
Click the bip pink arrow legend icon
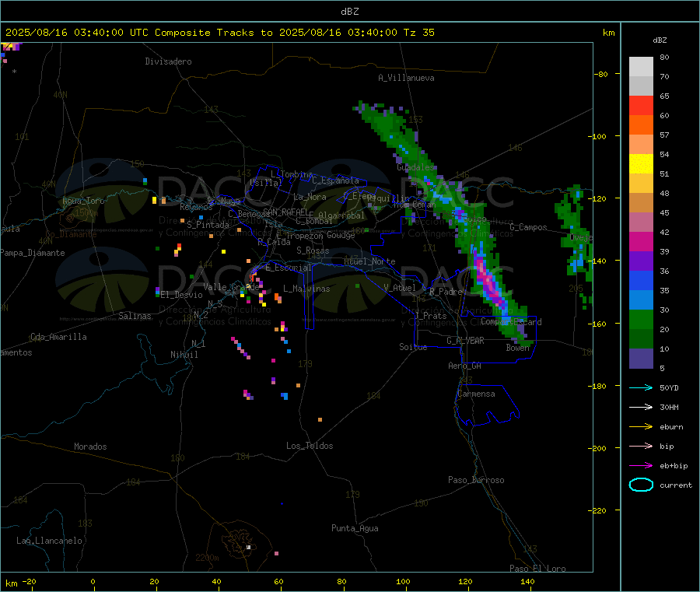(641, 446)
